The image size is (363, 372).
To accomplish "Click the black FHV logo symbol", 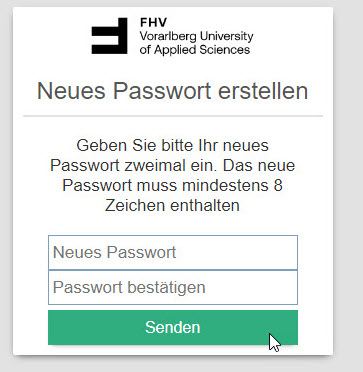I will pos(109,36).
